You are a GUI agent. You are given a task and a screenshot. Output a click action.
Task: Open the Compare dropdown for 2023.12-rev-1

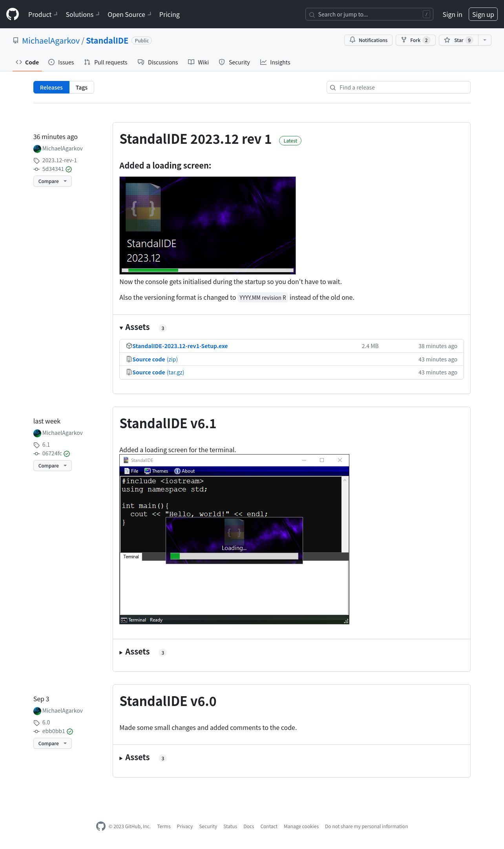[x=53, y=181]
